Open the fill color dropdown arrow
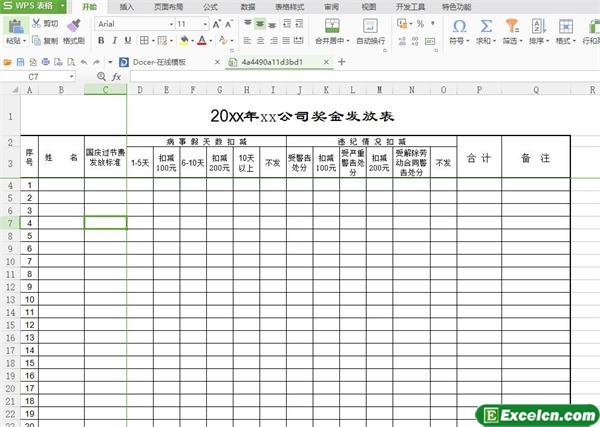The width and height of the screenshot is (600, 427). [192, 41]
